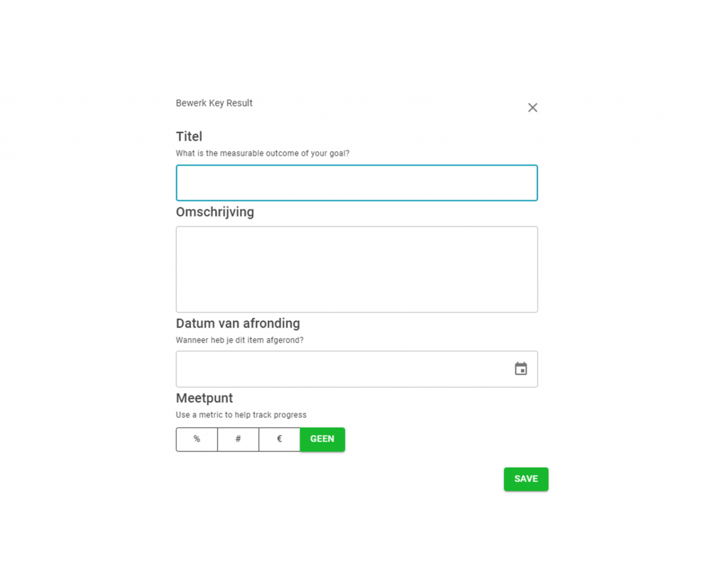Click the Datum van afronding heading
727x588 pixels.
[x=238, y=323]
